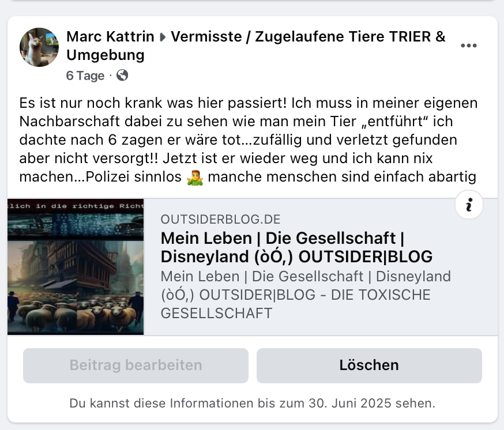
Task: Open Marc Kattrin's cat profile picture
Action: tap(39, 47)
